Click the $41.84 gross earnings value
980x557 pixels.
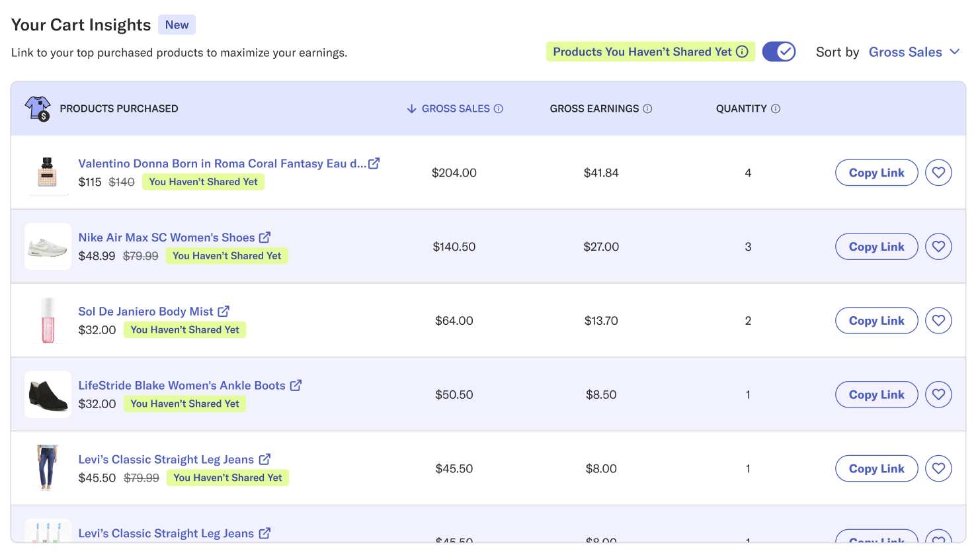coord(601,173)
